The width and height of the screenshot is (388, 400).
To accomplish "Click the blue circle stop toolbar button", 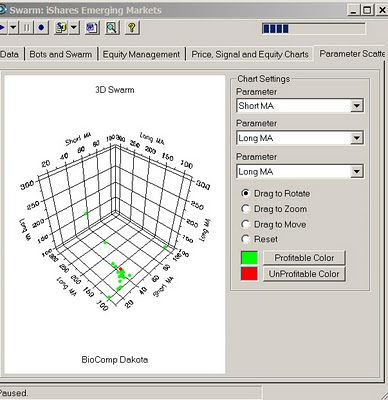I will tap(41, 28).
